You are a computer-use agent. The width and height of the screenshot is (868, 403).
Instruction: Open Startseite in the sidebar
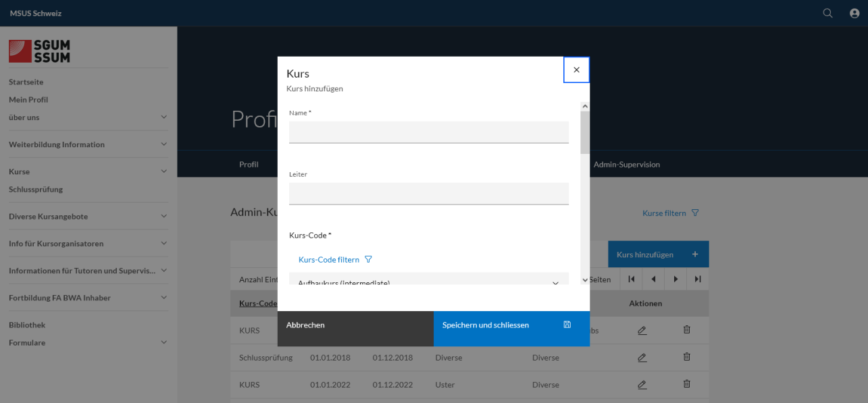pos(26,82)
